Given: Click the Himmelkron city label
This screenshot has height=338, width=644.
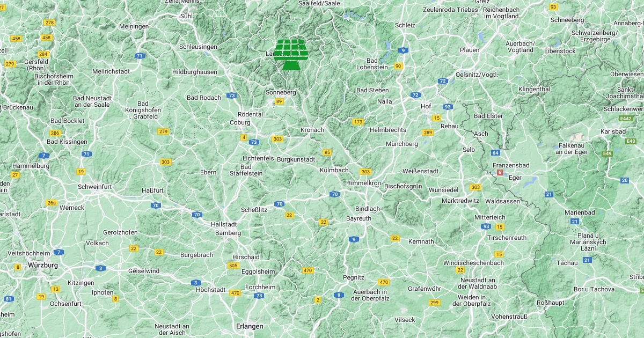Looking at the screenshot, I should coord(363,183).
